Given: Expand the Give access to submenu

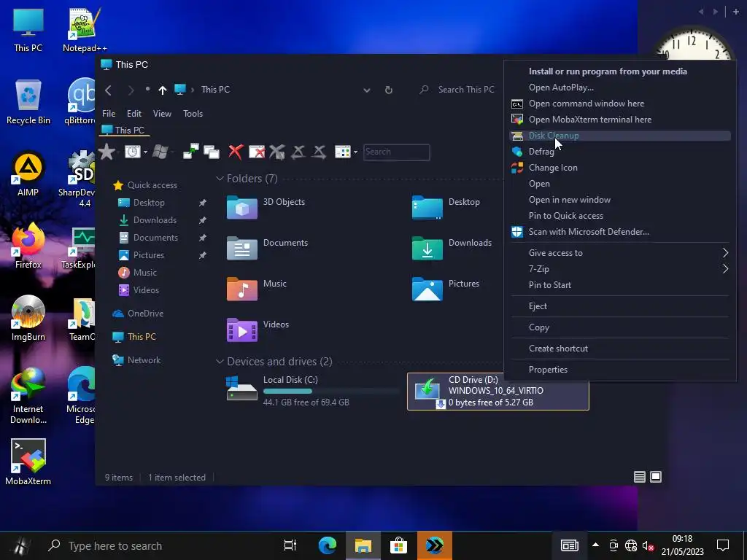Looking at the screenshot, I should point(620,253).
